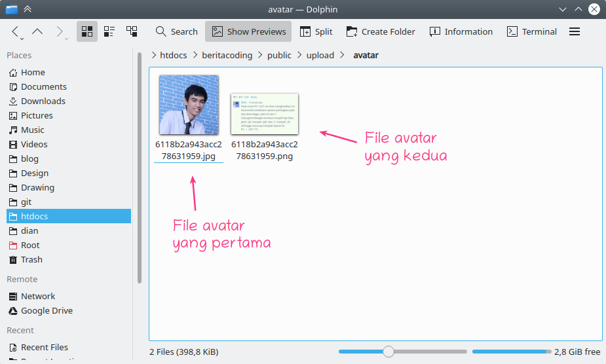Click the 6118b2a943acc278631959.png file name
Image resolution: width=606 pixels, height=364 pixels.
point(265,151)
